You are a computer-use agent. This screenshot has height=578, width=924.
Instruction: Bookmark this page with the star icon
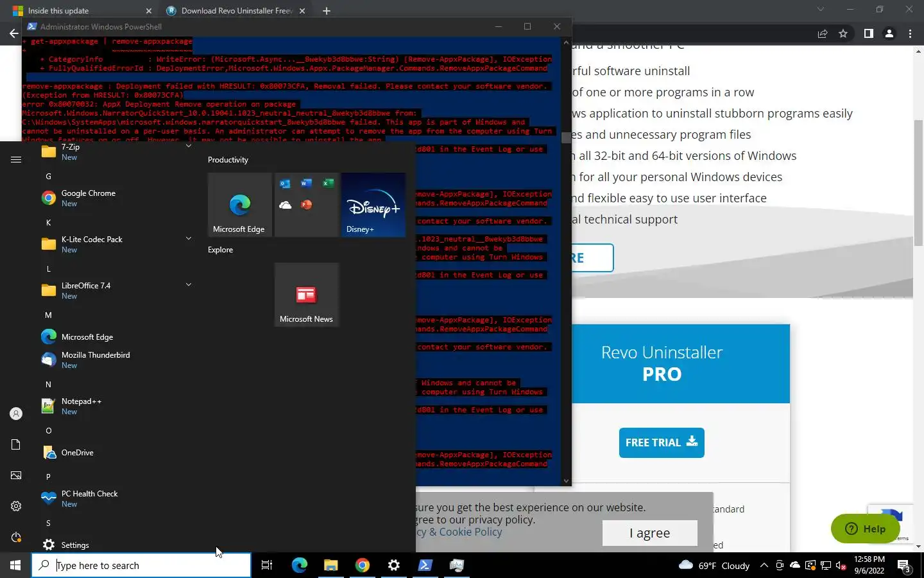pyautogui.click(x=843, y=33)
